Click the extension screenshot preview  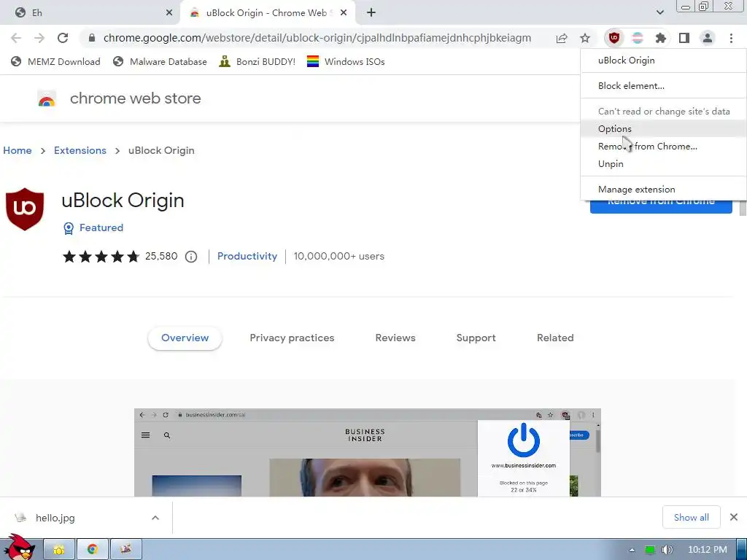point(368,452)
